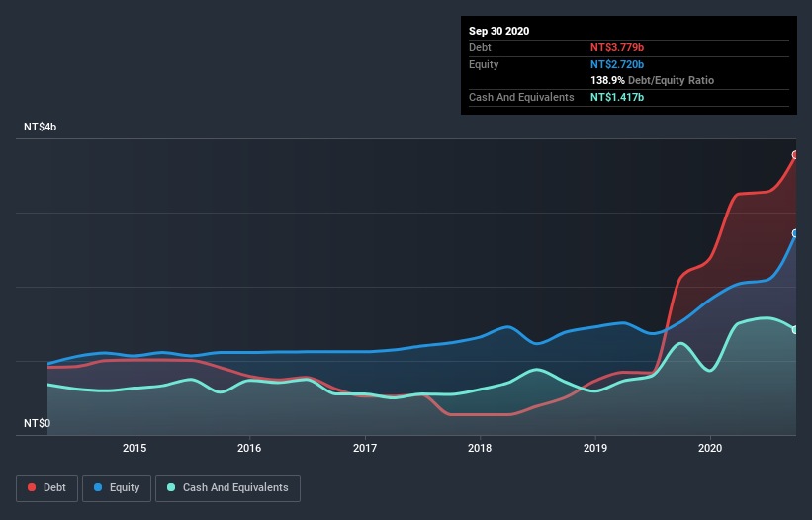Click the NT$0 axis label
This screenshot has width=812, height=520.
point(38,423)
